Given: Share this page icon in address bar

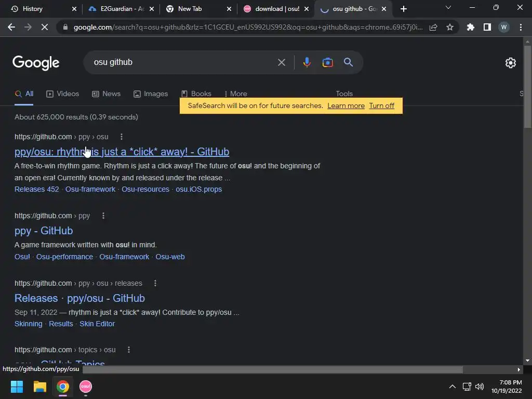Looking at the screenshot, I should click(x=433, y=28).
